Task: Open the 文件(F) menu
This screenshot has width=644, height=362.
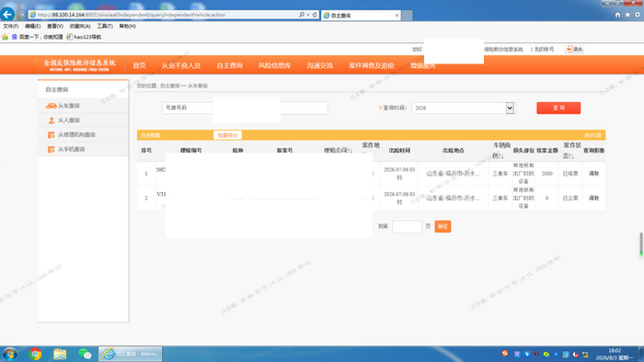Action: click(x=11, y=26)
